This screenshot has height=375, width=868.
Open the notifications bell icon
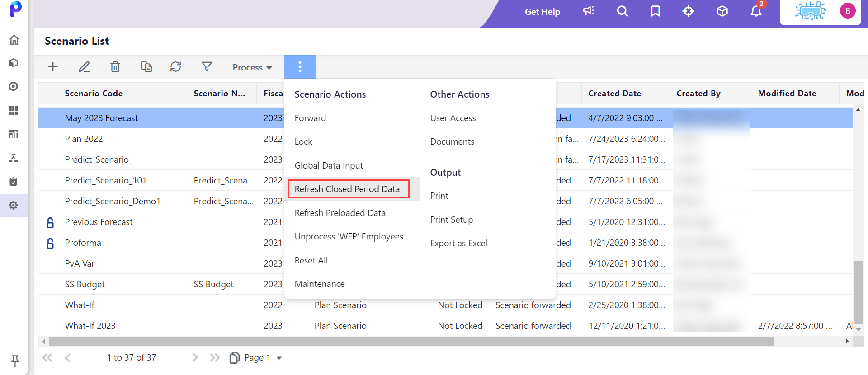pos(756,11)
